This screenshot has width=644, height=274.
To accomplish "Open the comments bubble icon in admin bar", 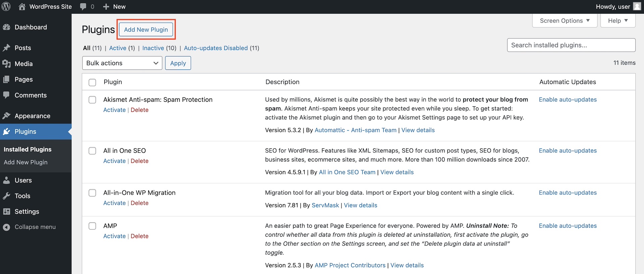I will point(83,7).
